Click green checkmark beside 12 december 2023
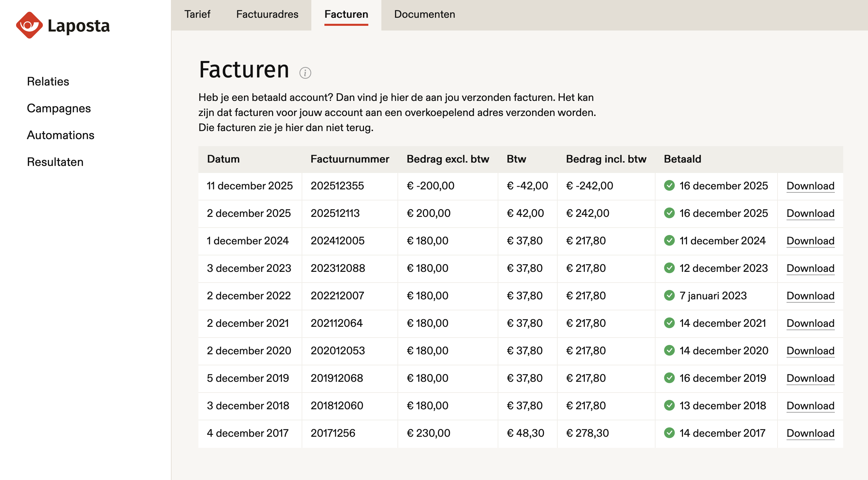 [669, 268]
